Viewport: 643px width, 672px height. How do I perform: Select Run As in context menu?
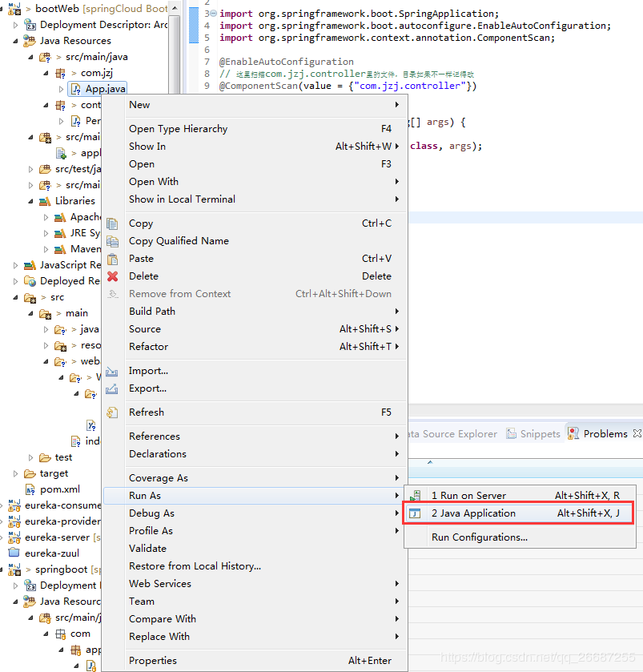145,496
